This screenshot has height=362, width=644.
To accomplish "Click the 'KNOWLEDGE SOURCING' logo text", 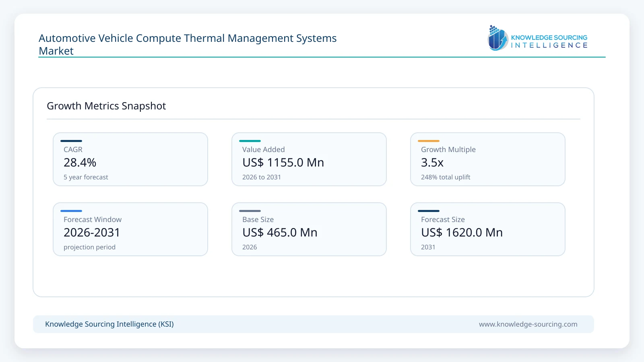I will tap(549, 37).
